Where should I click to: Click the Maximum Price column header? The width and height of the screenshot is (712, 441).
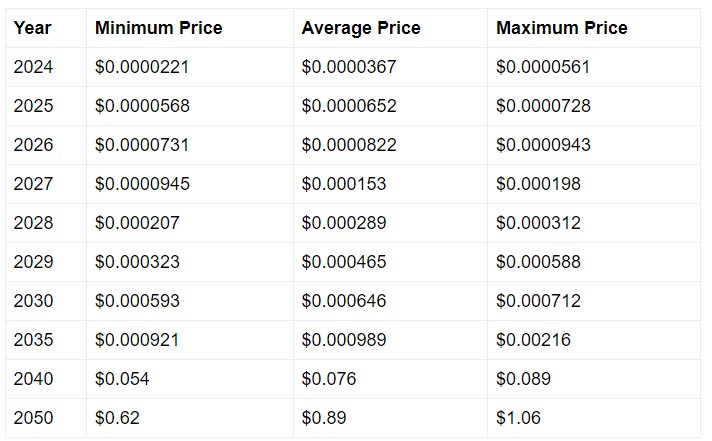coord(561,28)
